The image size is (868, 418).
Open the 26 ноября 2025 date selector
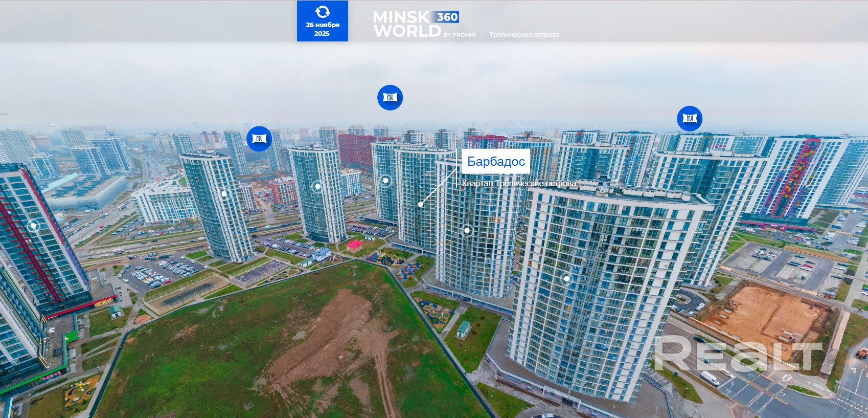tap(322, 29)
